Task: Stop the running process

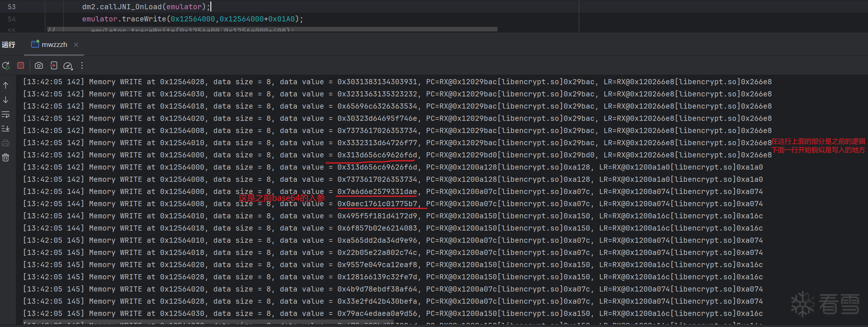Action: click(x=21, y=65)
